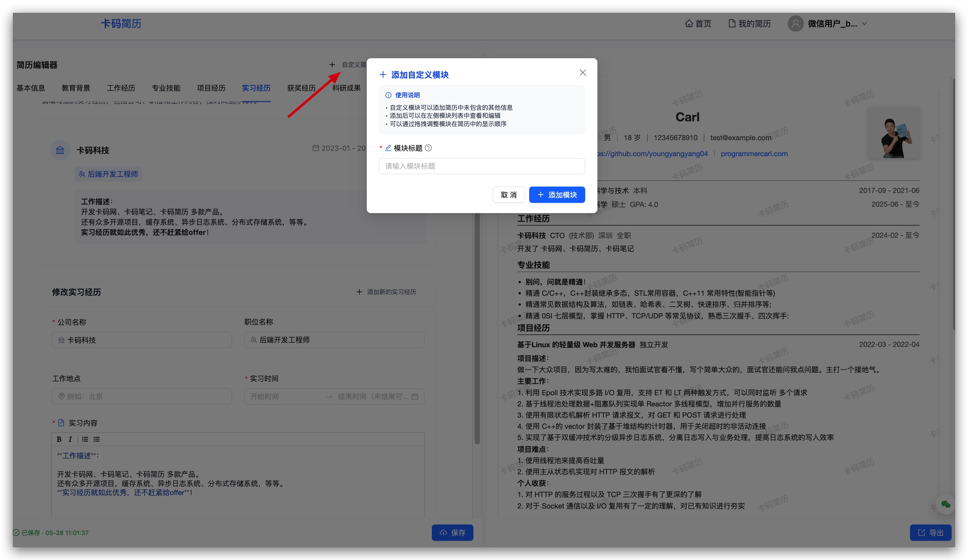Click the 添加模块 button in dialog
The width and height of the screenshot is (968, 560).
tap(557, 195)
